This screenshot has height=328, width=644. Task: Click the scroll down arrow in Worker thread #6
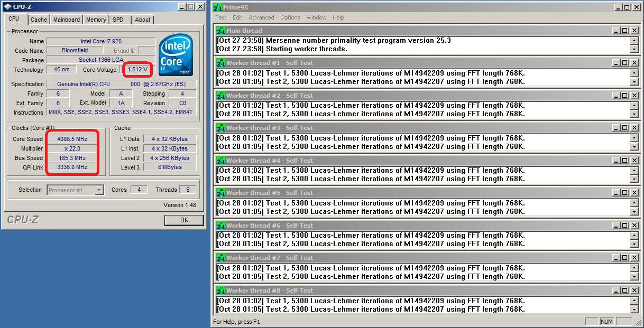[x=634, y=244]
